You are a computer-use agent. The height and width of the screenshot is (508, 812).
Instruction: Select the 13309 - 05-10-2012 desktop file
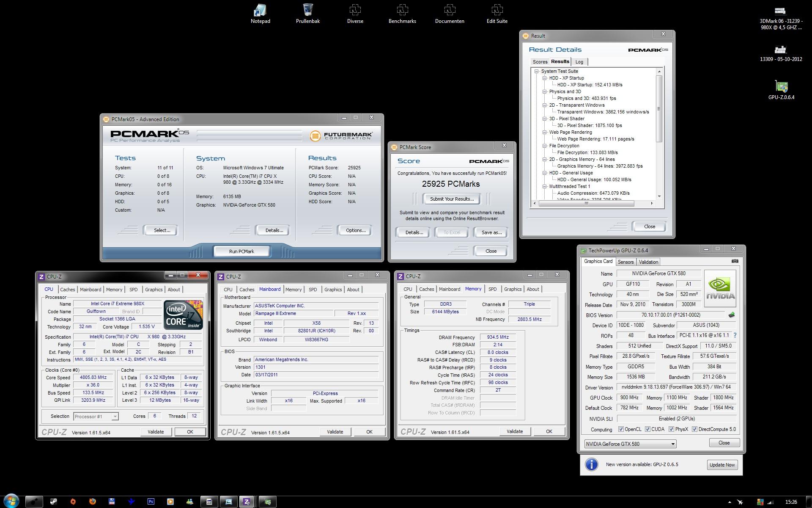tap(781, 53)
